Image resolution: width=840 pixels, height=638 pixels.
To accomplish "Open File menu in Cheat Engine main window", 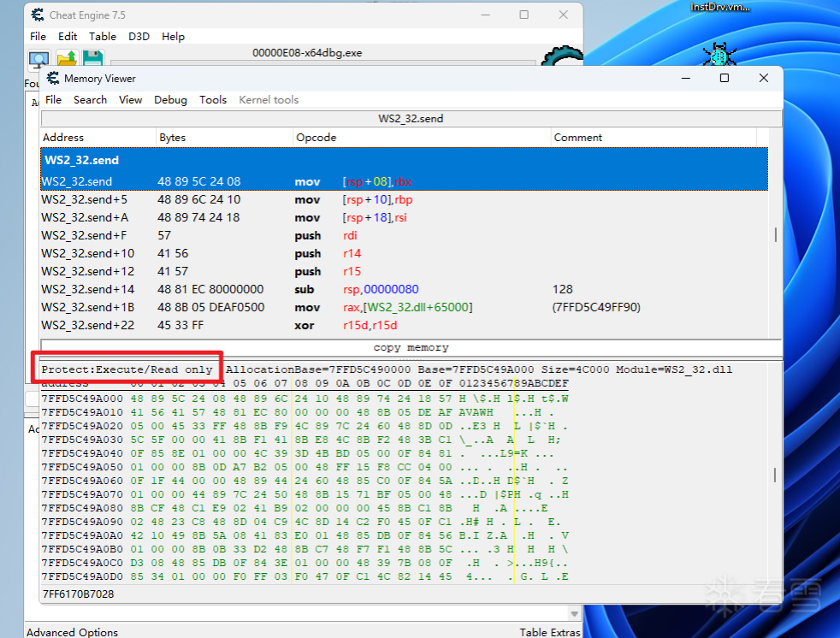I will (38, 37).
